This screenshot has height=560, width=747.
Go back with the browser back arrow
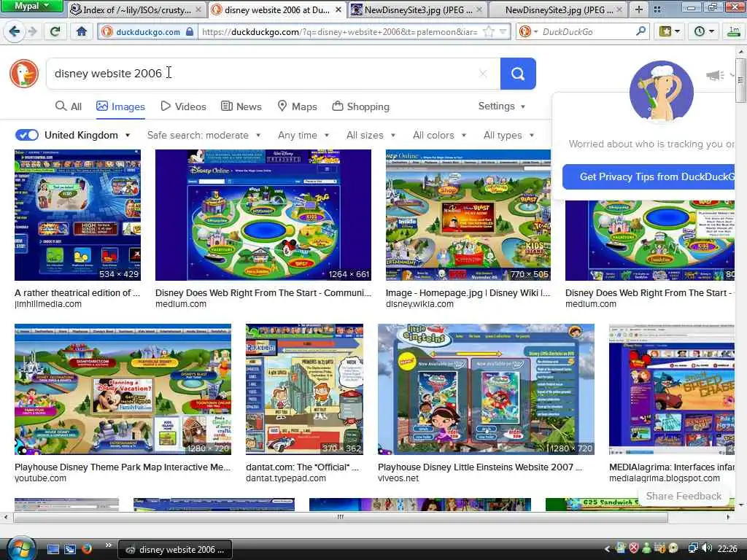(14, 31)
